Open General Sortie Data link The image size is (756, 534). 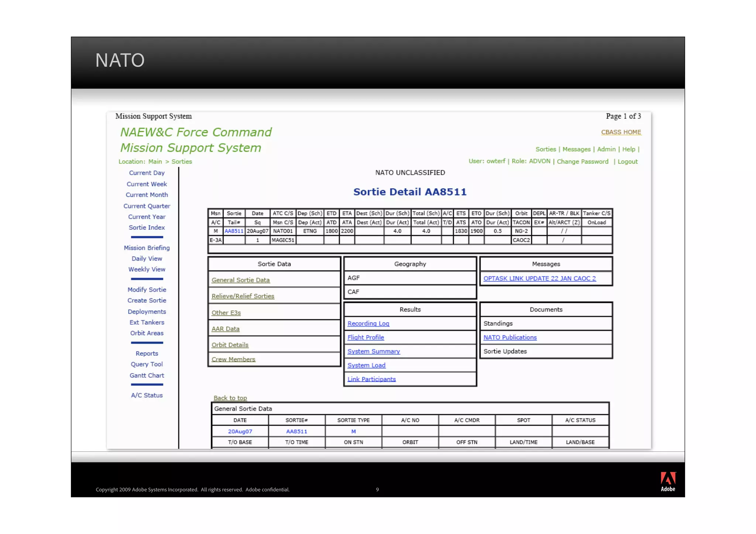241,280
